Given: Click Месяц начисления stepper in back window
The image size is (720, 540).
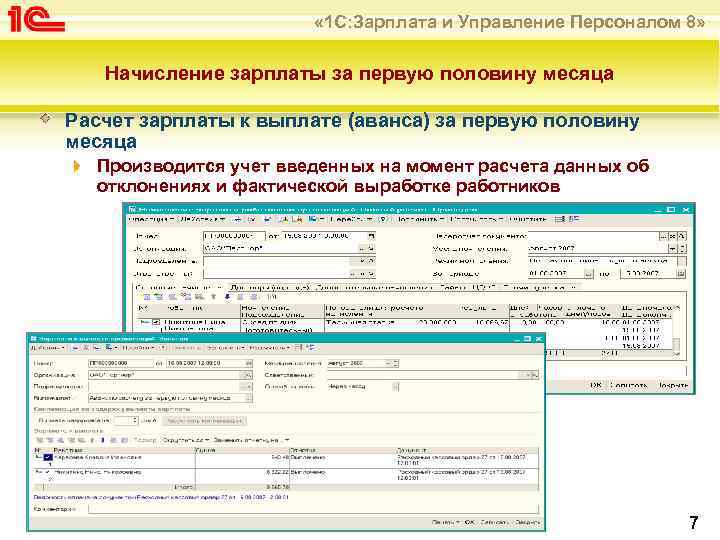Looking at the screenshot, I should pyautogui.click(x=682, y=248).
